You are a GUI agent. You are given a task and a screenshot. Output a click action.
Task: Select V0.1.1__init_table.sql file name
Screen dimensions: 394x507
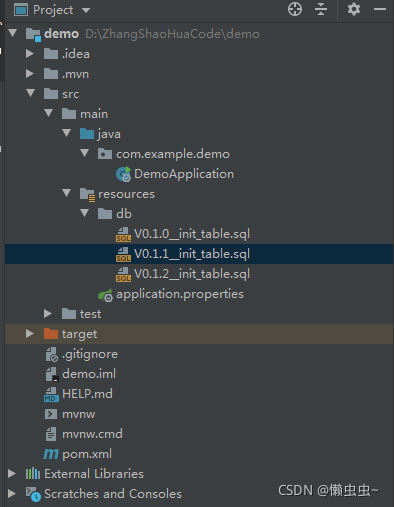pyautogui.click(x=192, y=254)
